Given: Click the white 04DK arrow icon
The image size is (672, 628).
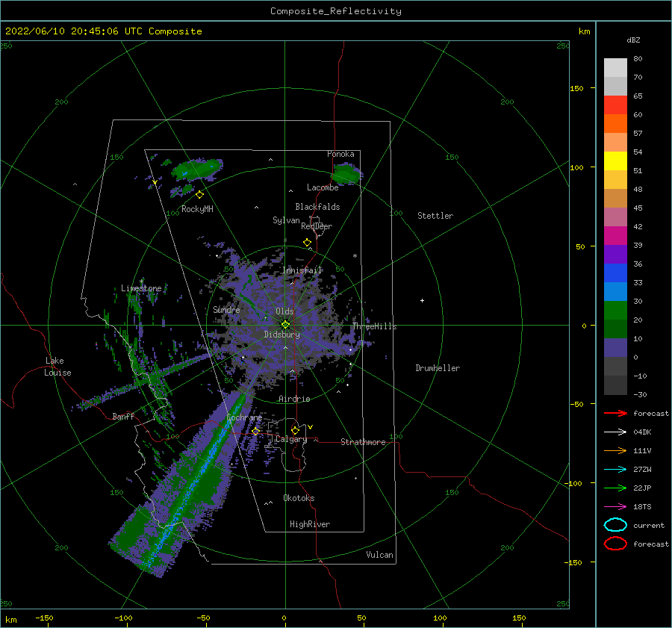Looking at the screenshot, I should pos(615,432).
